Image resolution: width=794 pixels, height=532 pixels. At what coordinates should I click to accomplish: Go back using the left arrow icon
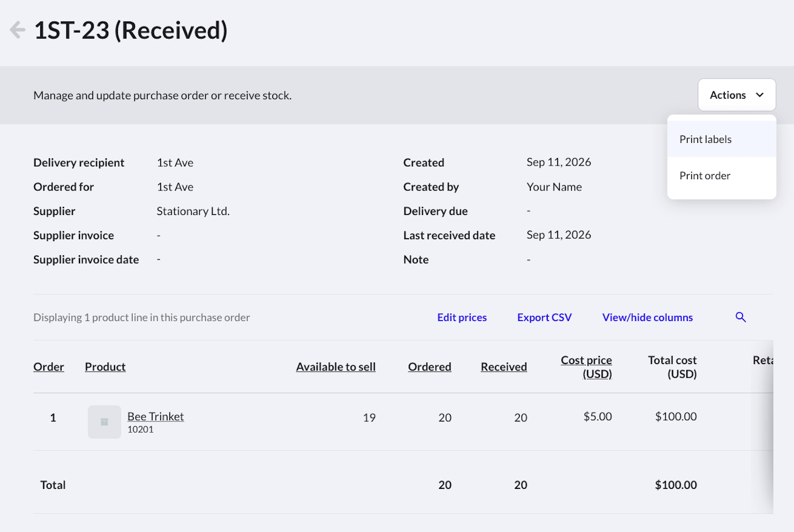click(18, 30)
